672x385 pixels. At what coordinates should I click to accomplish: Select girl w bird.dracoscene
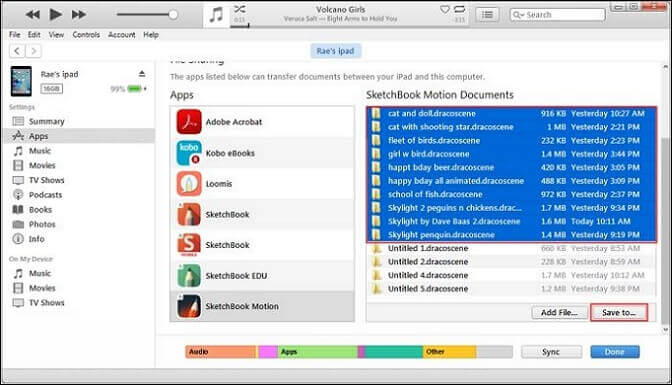coord(511,154)
